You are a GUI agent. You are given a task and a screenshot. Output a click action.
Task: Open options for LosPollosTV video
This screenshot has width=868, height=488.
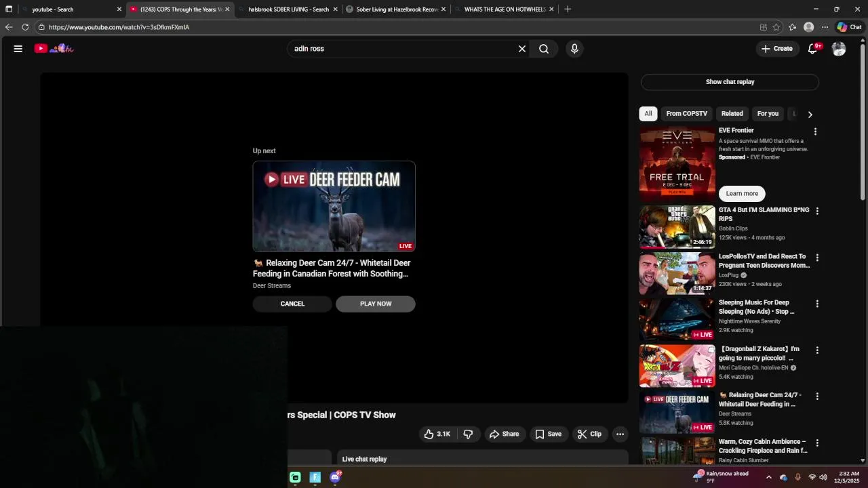(x=817, y=258)
